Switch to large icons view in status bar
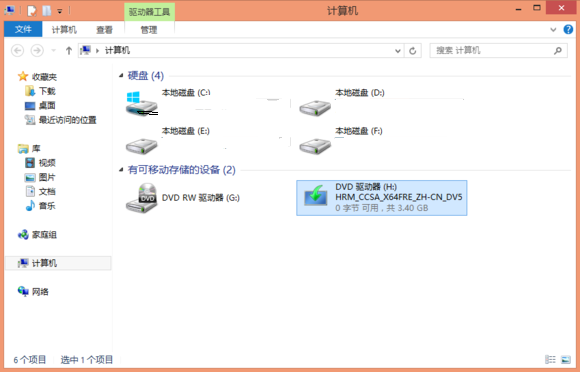Viewport: 580px width, 372px height. point(566,359)
